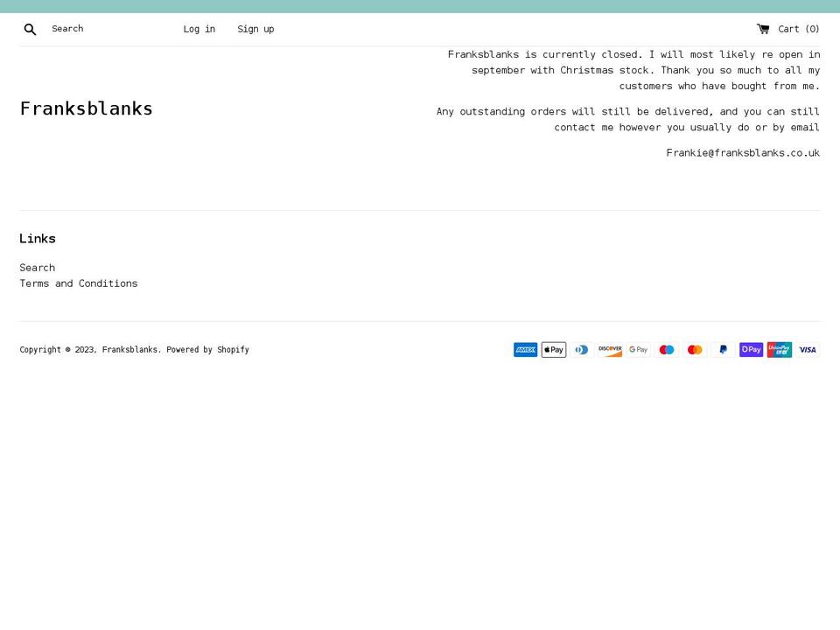This screenshot has height=630, width=840.
Task: Click the Frankie@franksblanks.co.uk email address
Action: point(743,153)
